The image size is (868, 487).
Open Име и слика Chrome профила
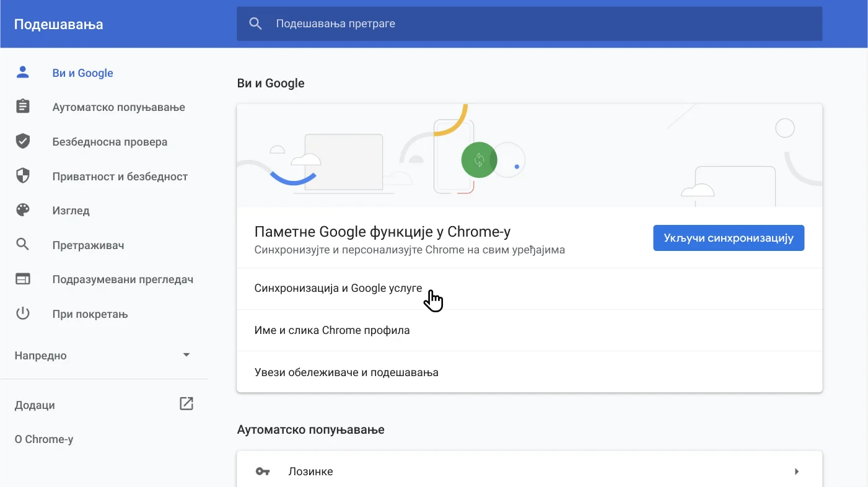[333, 330]
